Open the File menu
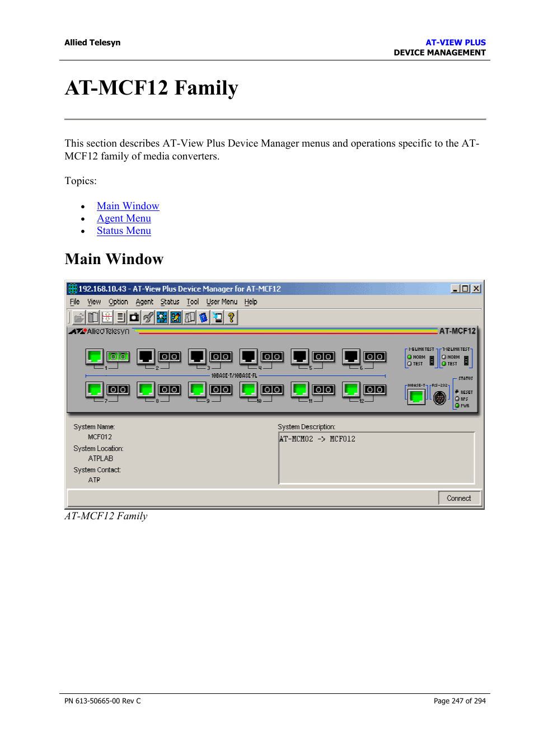This screenshot has height=756, width=534. pyautogui.click(x=74, y=302)
